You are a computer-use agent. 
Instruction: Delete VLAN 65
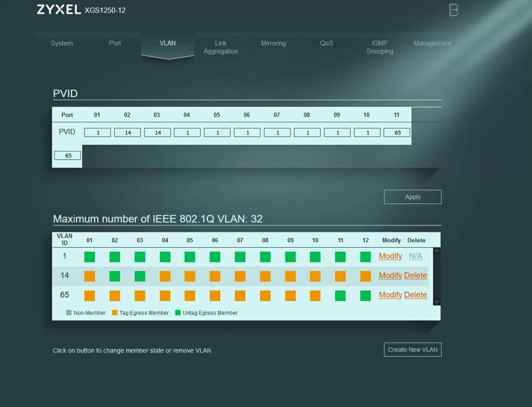pyautogui.click(x=415, y=295)
